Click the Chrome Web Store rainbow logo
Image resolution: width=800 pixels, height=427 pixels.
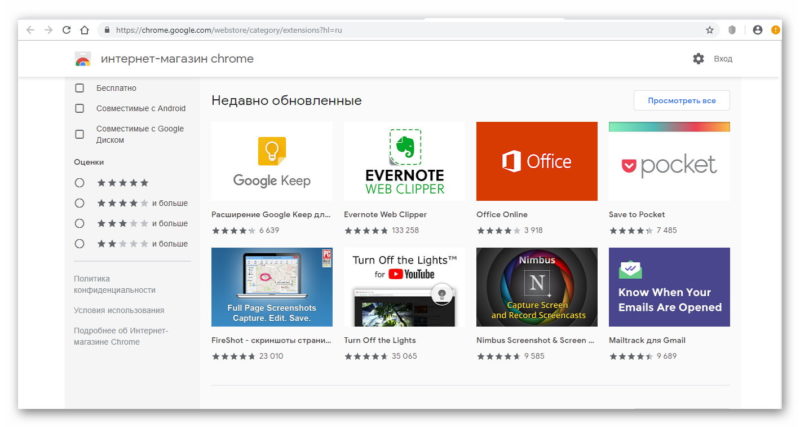coord(83,59)
